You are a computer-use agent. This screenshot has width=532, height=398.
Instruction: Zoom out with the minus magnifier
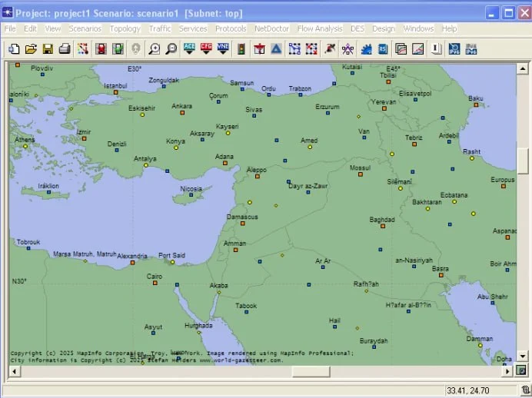point(171,49)
